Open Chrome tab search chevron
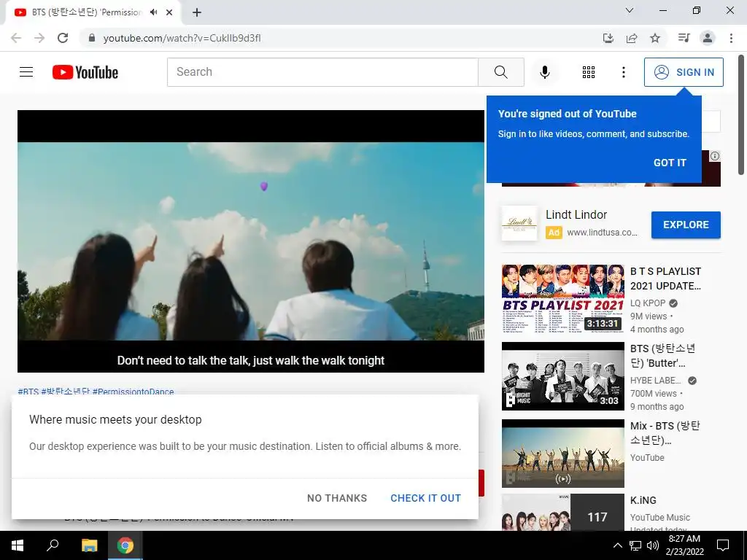This screenshot has width=747, height=560. pos(630,10)
